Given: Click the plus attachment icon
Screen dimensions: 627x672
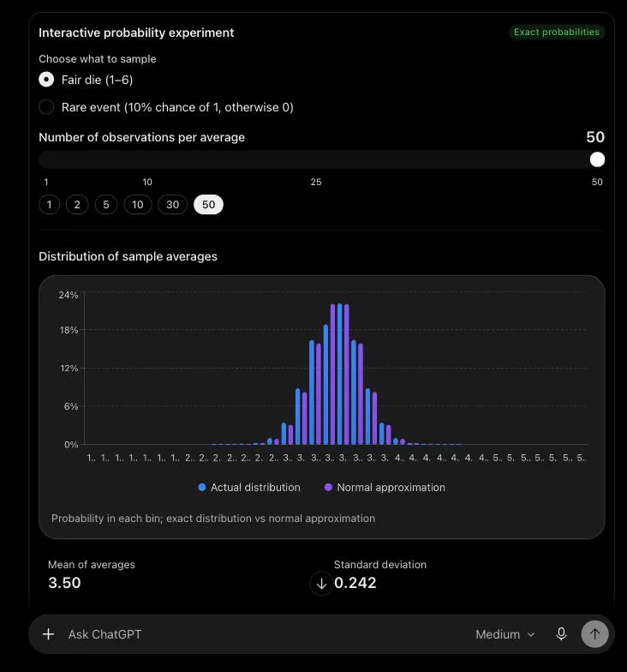Looking at the screenshot, I should tap(48, 634).
